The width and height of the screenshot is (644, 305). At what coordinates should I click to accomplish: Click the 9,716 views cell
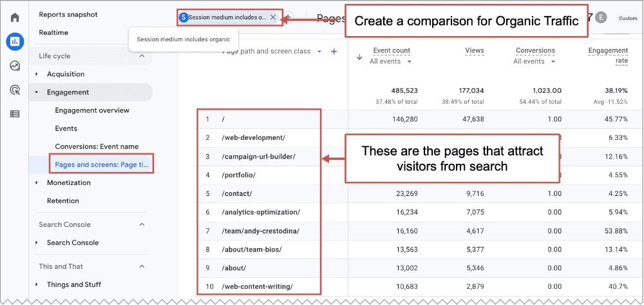pos(474,193)
